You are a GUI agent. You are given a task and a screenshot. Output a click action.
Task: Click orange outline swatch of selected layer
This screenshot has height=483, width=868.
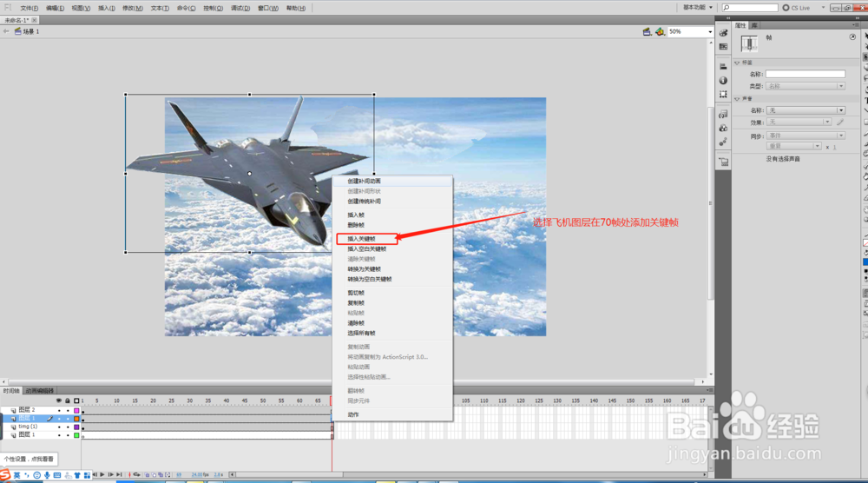pyautogui.click(x=76, y=419)
